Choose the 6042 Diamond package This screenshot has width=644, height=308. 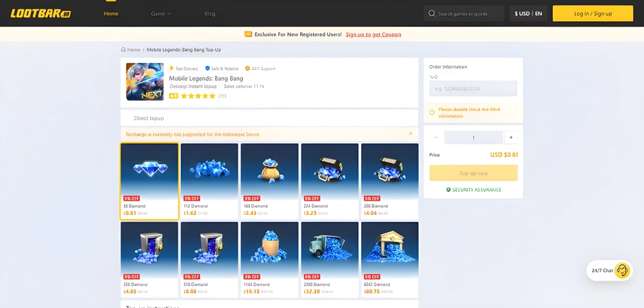tap(389, 259)
